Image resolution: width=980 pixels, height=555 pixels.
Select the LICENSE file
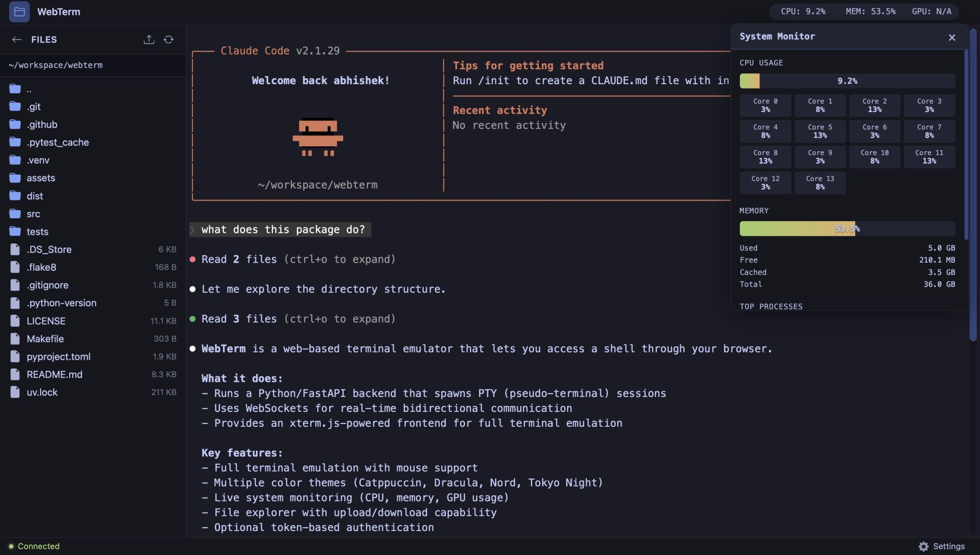[93, 321]
